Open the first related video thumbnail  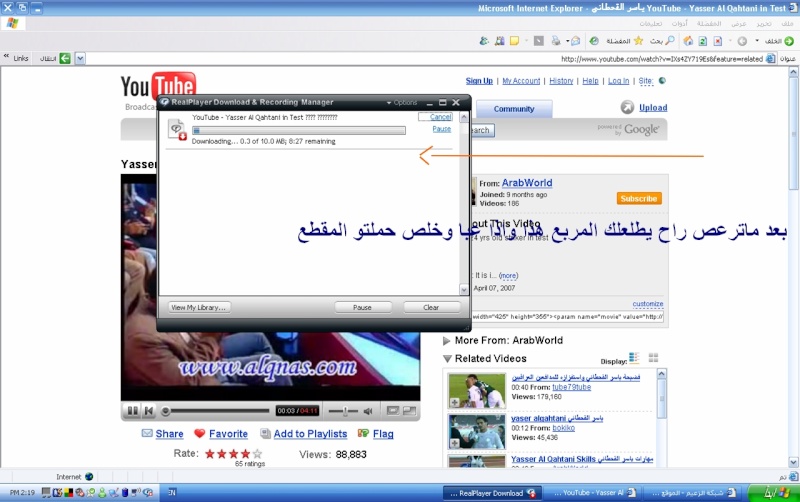pyautogui.click(x=476, y=390)
